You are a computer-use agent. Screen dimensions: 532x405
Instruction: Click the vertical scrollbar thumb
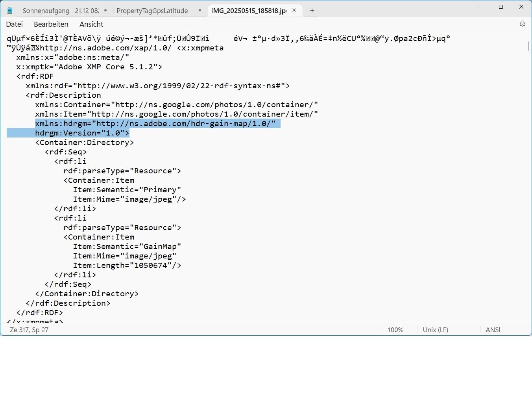pyautogui.click(x=528, y=46)
